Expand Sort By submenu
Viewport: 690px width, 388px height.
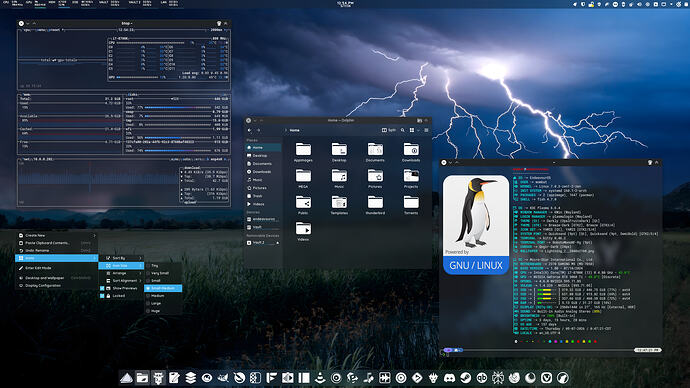click(x=121, y=258)
